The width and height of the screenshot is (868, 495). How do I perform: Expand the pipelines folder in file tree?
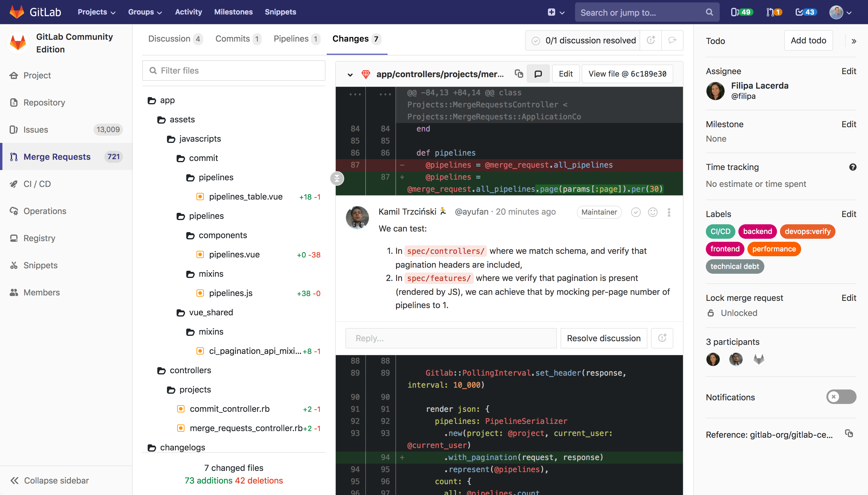(206, 215)
